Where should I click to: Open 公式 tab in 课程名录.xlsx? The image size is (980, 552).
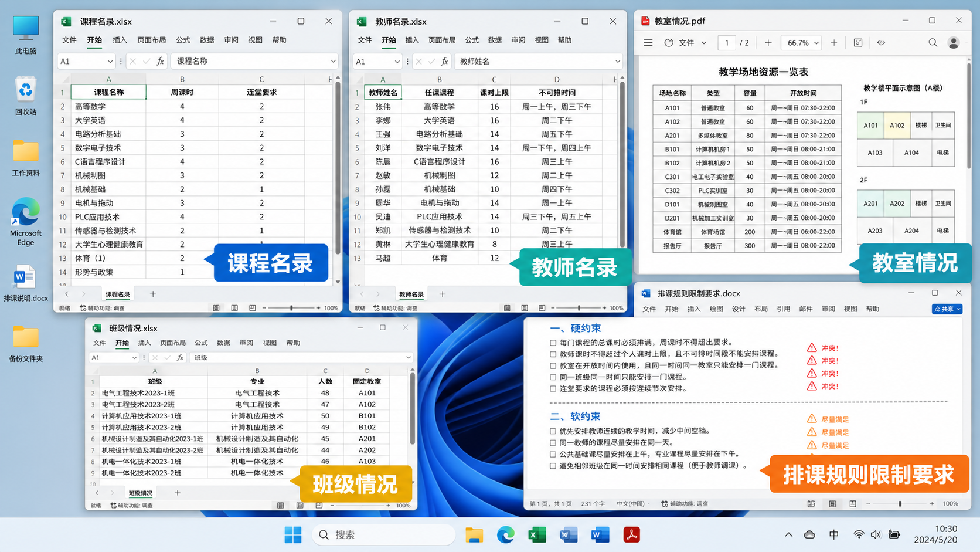tap(183, 40)
